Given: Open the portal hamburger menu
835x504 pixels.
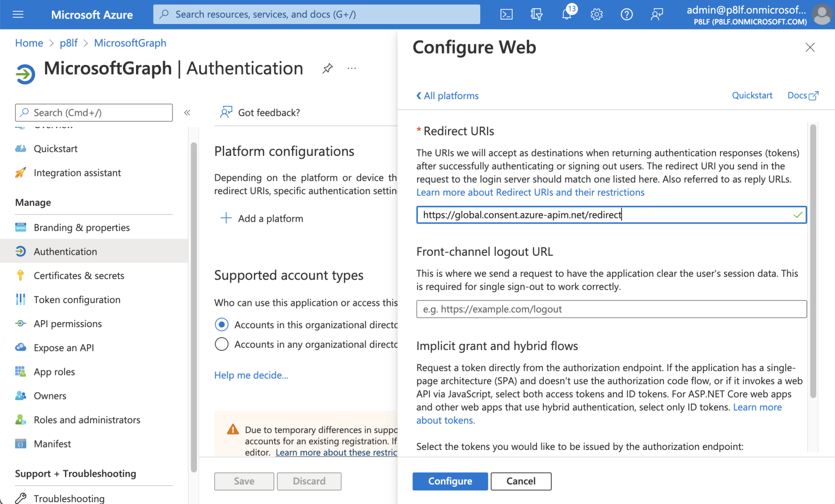Looking at the screenshot, I should (18, 15).
